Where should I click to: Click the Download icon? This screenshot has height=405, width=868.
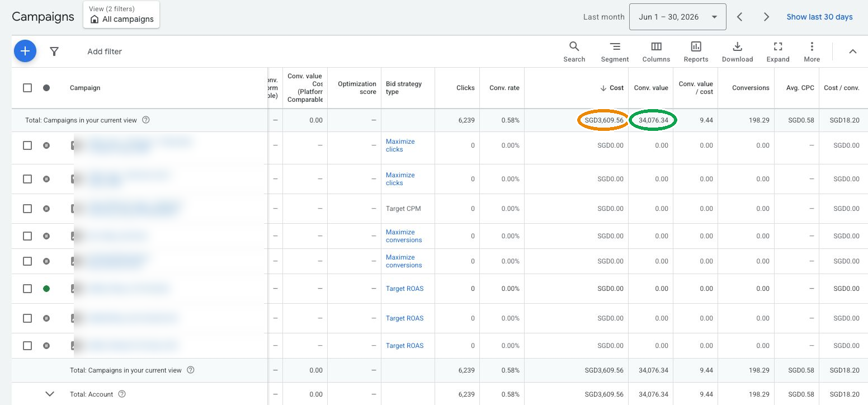[737, 51]
